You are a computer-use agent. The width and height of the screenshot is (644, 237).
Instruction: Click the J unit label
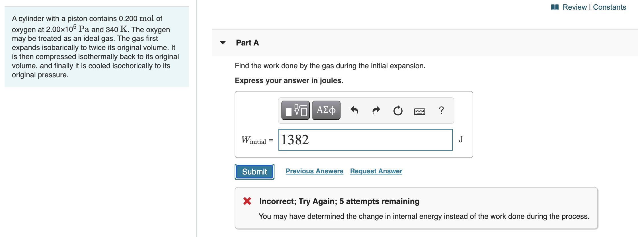point(461,139)
